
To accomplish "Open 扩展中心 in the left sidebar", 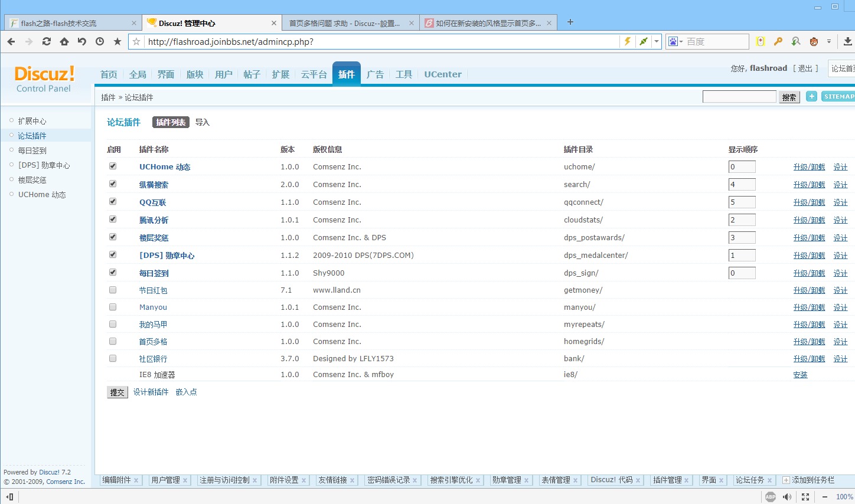I will 32,121.
